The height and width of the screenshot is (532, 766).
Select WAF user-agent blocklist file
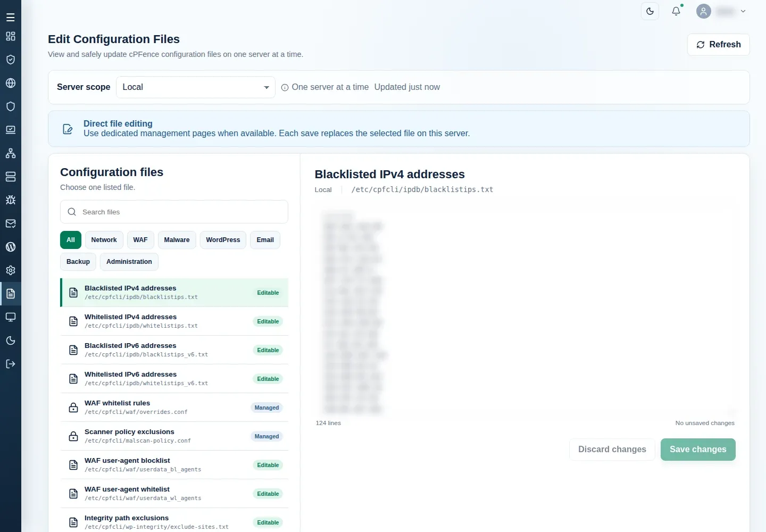174,465
